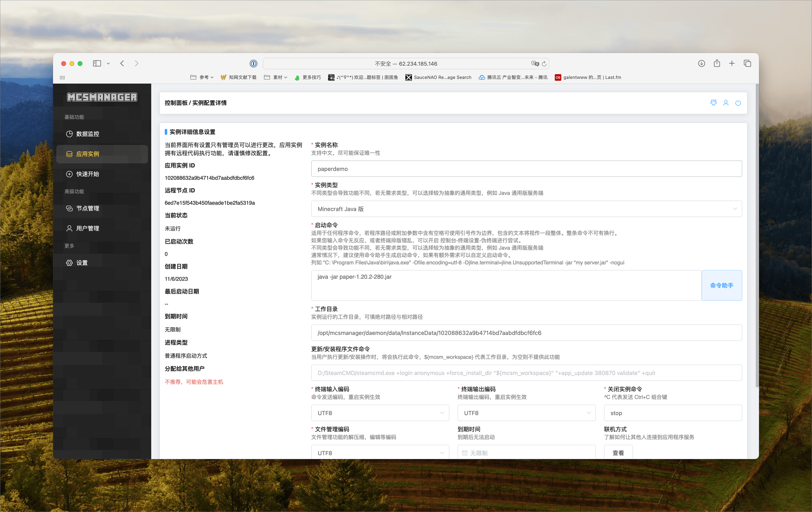Reload the page with refresh icon

click(544, 63)
